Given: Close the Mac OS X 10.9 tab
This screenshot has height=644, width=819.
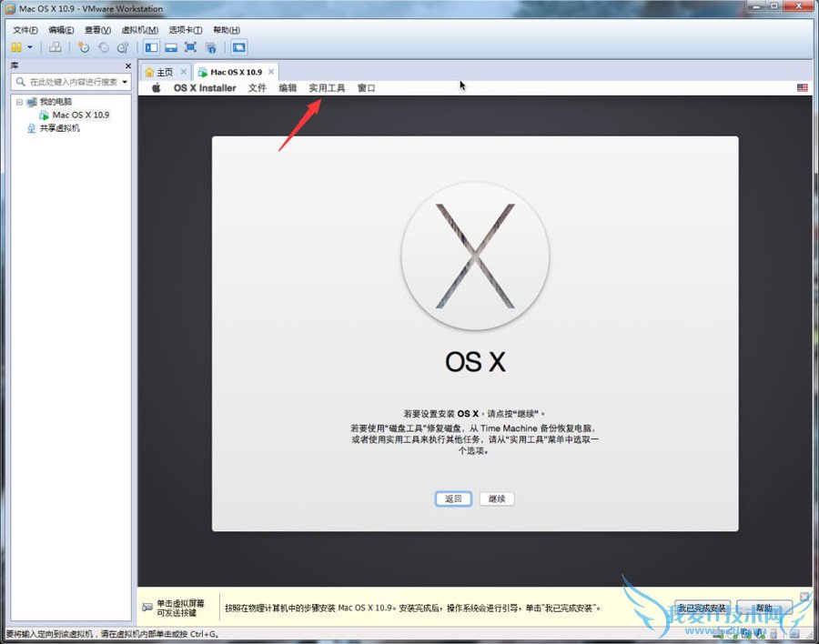Looking at the screenshot, I should (271, 72).
